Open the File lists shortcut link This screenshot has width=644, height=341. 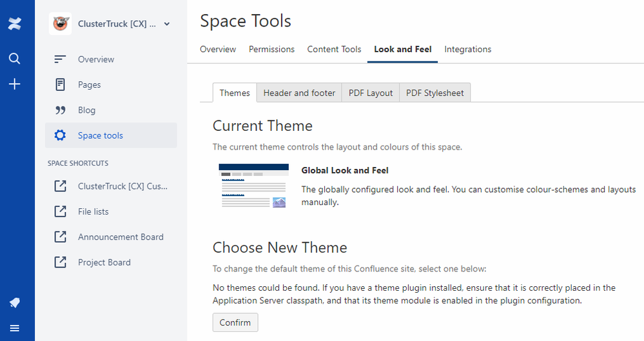pyautogui.click(x=93, y=211)
